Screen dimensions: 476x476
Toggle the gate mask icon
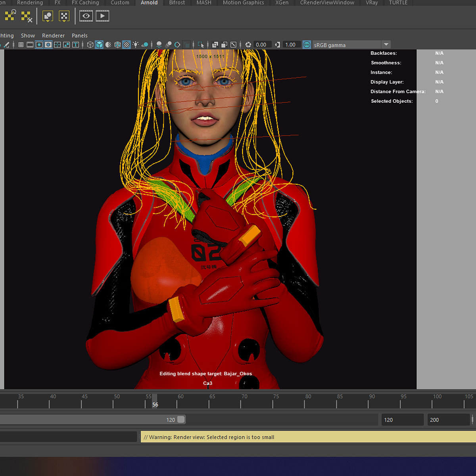[x=48, y=45]
